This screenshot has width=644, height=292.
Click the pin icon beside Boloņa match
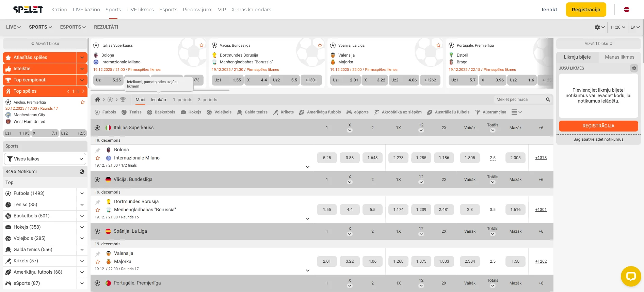(98, 150)
